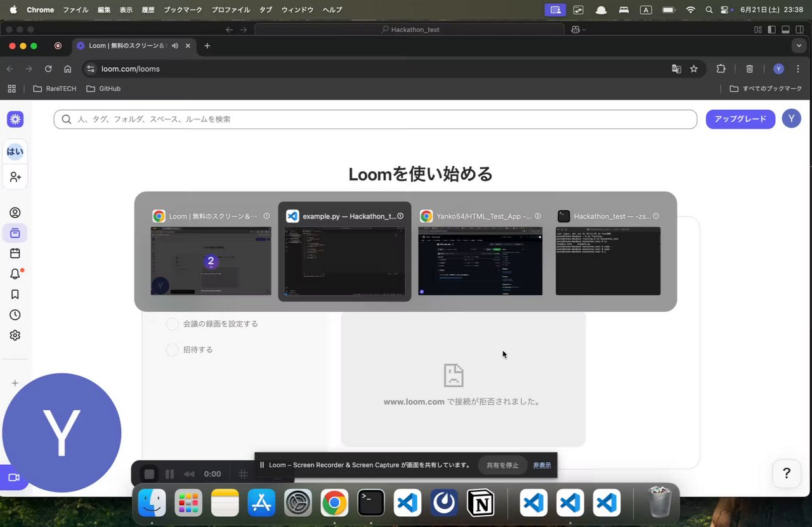Open the ウィンドウ menu

tap(297, 10)
